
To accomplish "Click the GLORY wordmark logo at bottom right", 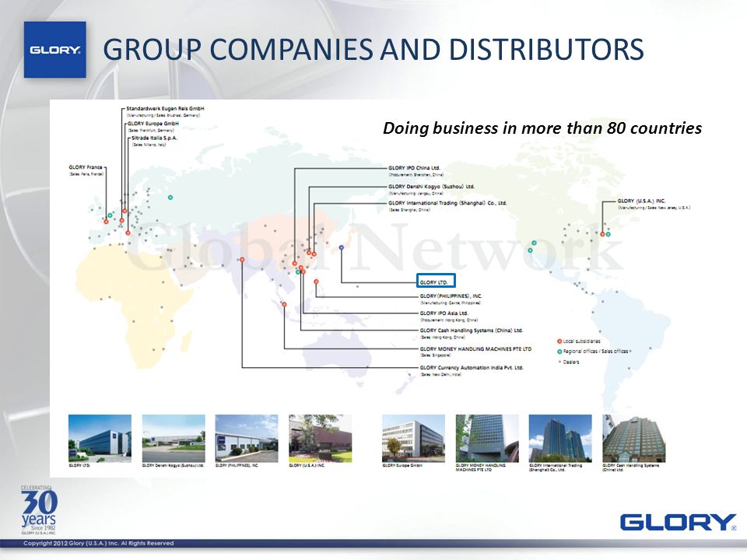I will 679,523.
